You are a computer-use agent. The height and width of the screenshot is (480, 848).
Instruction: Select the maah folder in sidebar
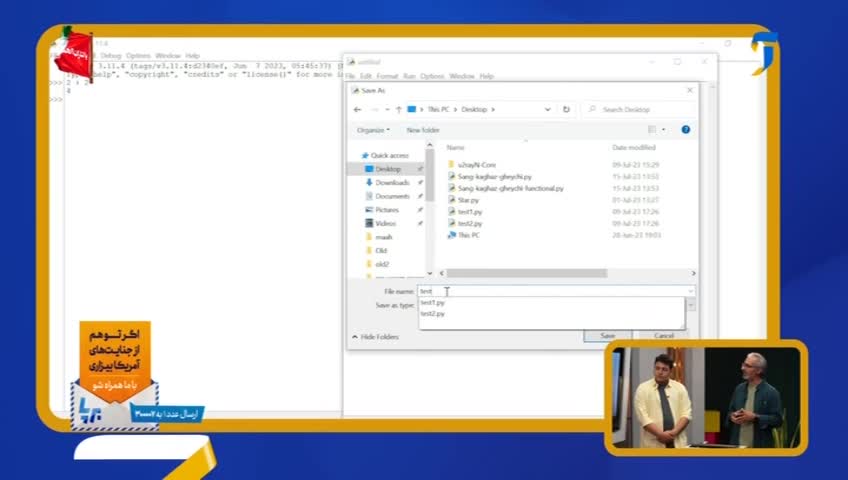(x=383, y=237)
